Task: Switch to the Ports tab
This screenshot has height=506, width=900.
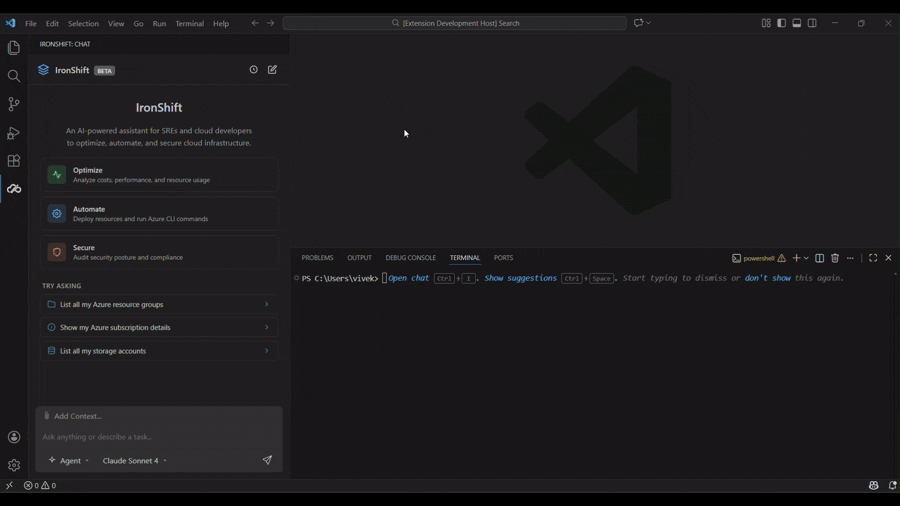Action: [x=503, y=258]
